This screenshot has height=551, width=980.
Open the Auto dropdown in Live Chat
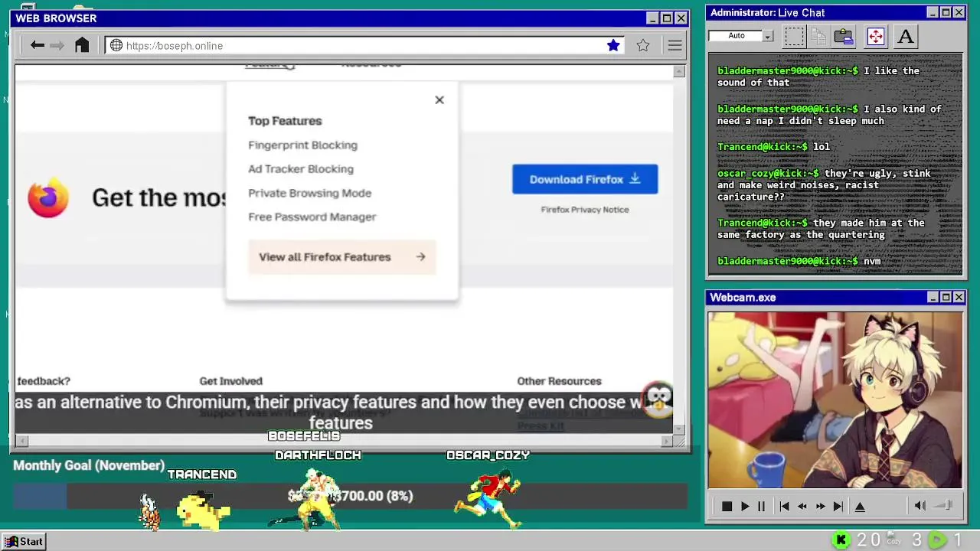(768, 36)
